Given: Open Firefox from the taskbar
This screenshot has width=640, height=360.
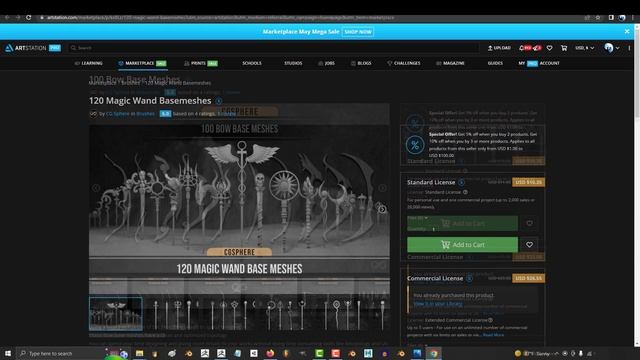Looking at the screenshot, I should pyautogui.click(x=270, y=353).
